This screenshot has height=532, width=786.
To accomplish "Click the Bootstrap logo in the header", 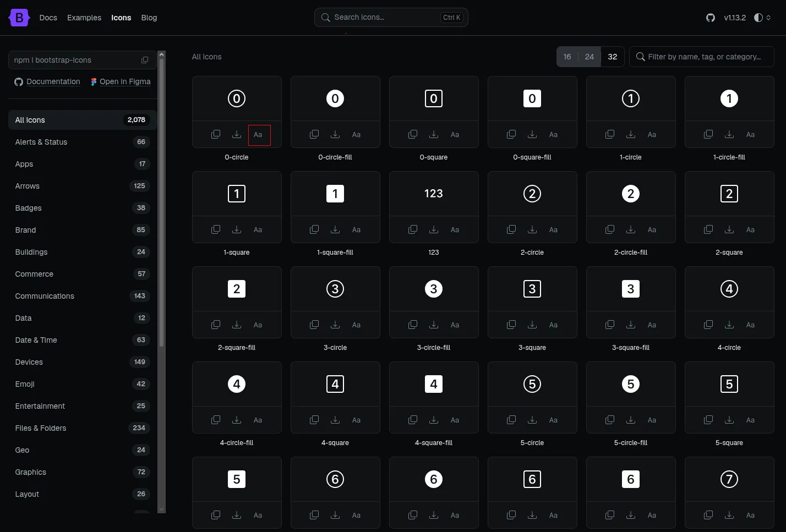I will coord(19,18).
